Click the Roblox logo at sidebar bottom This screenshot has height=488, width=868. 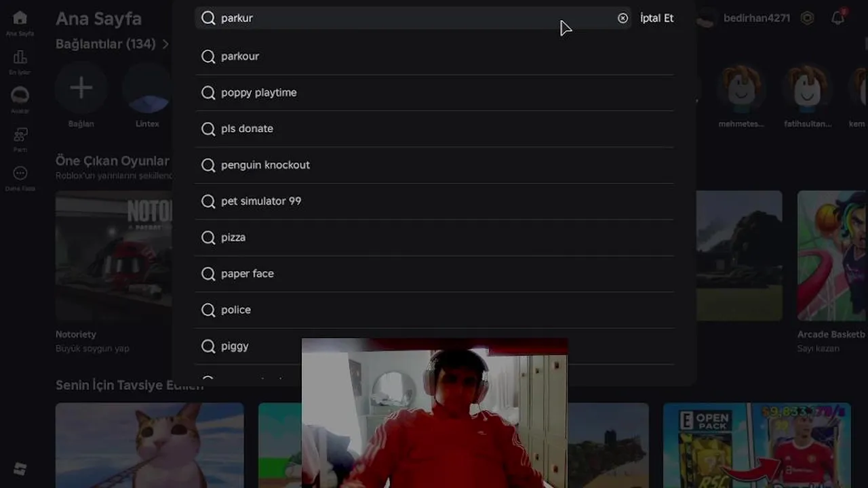[20, 469]
